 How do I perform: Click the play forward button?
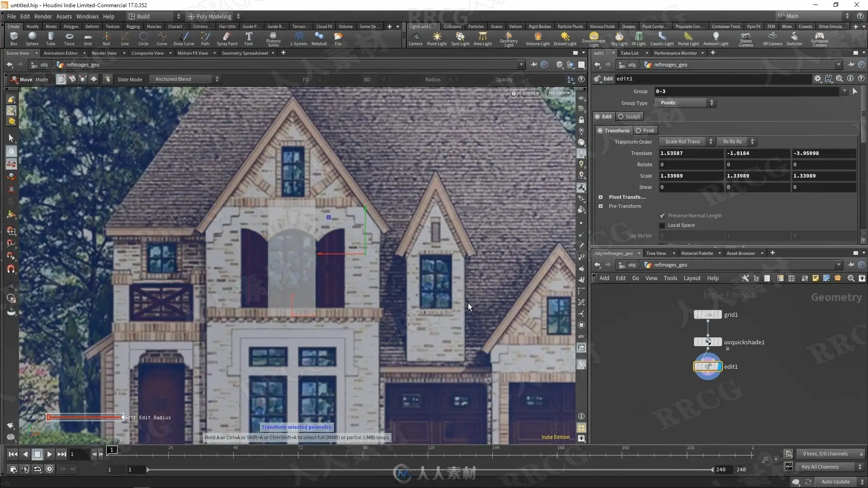coord(50,454)
